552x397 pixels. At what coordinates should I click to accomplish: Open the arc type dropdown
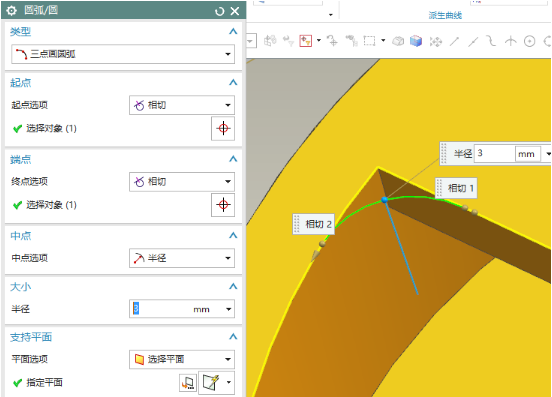[x=123, y=54]
